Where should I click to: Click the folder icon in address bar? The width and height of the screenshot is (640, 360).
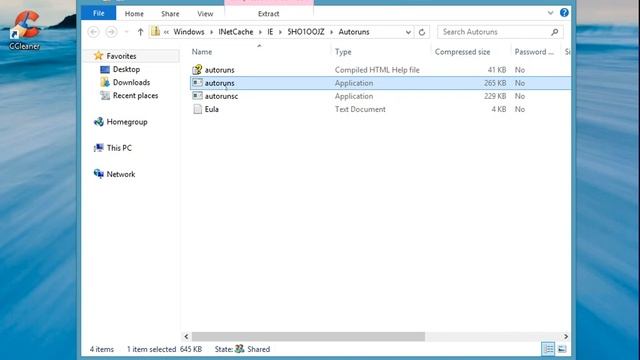tap(156, 31)
